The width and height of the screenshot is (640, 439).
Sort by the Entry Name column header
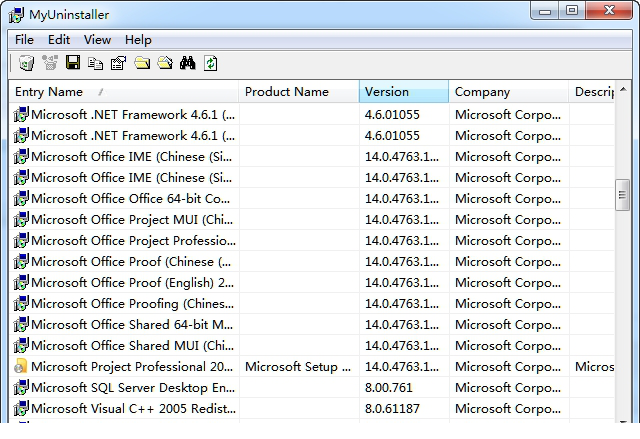tap(124, 92)
